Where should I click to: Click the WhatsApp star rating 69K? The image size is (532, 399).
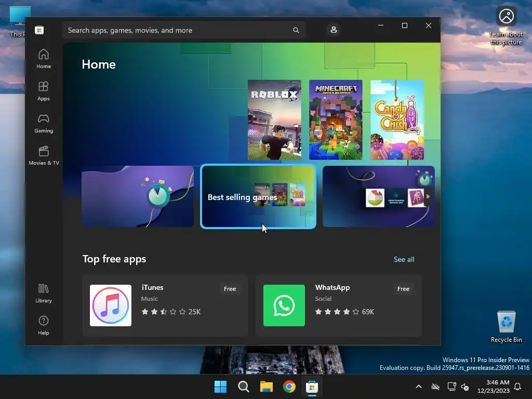344,312
